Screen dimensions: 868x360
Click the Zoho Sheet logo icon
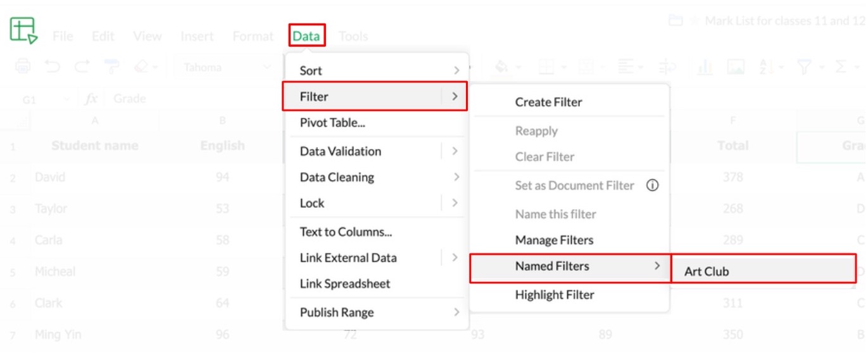(23, 30)
